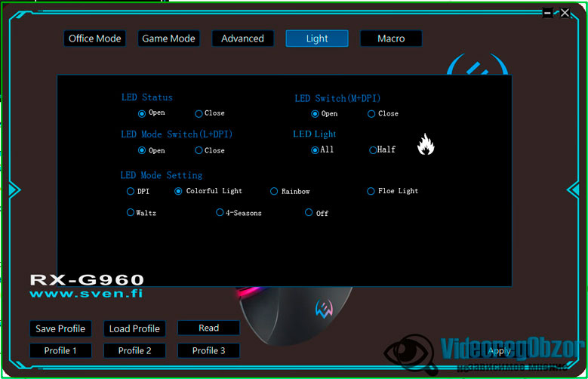Click the Read button
588x379 pixels.
tap(208, 328)
